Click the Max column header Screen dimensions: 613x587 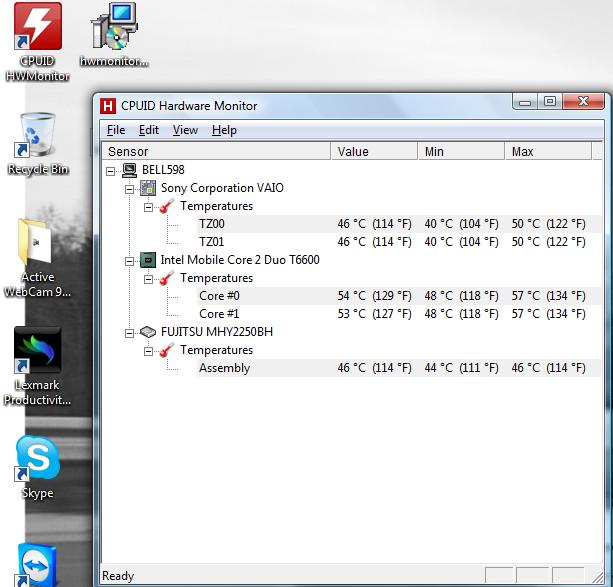tap(548, 151)
